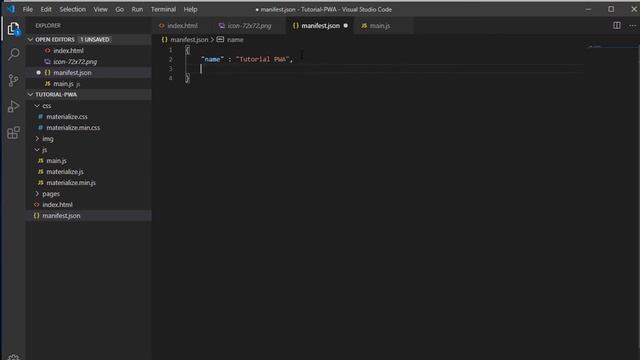Click the name symbol icon in the breadcrumb
640x360 pixels.
(x=220, y=39)
